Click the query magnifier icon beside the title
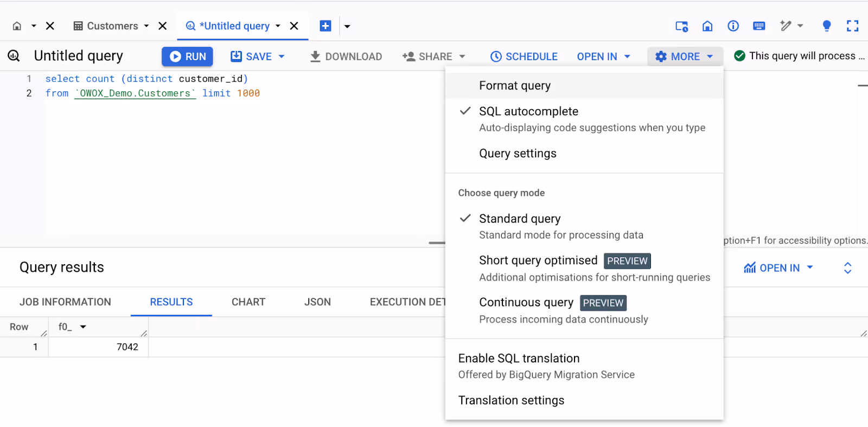This screenshot has width=868, height=427. click(14, 56)
